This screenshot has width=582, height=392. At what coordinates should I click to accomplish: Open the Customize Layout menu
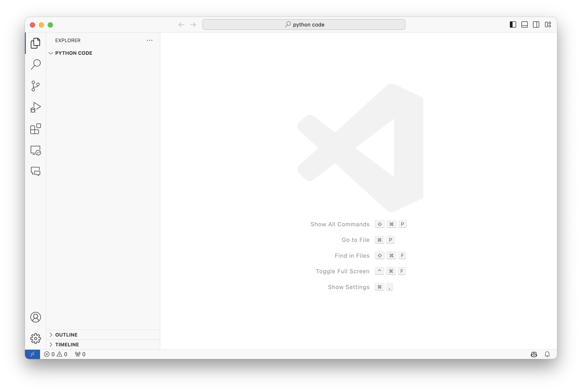pos(548,24)
